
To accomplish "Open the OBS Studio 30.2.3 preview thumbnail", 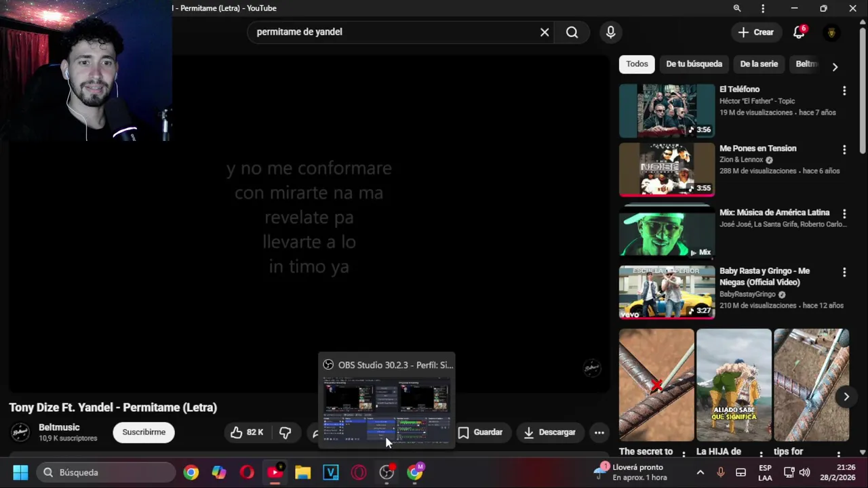I will click(x=387, y=411).
